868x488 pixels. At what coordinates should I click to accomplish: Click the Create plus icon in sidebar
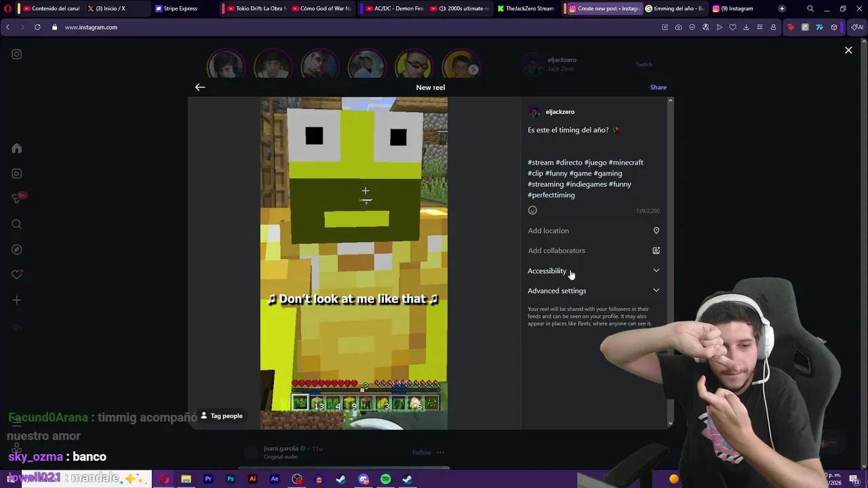coord(17,300)
